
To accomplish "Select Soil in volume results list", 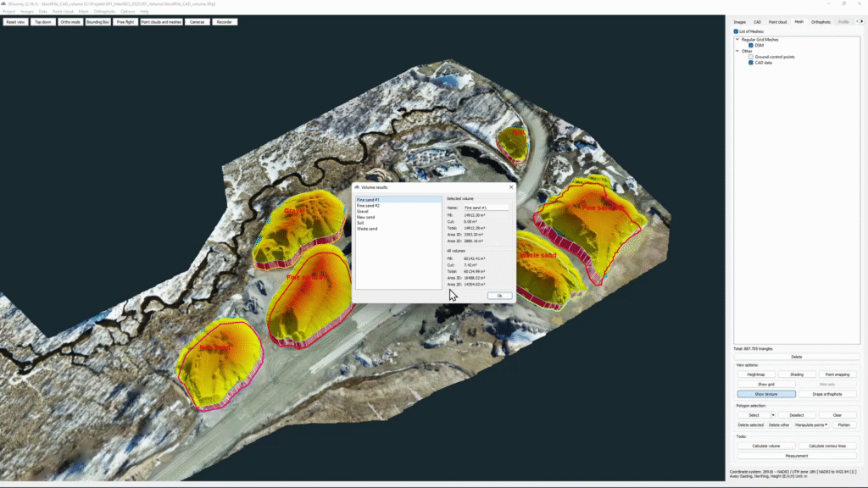I will pyautogui.click(x=398, y=223).
